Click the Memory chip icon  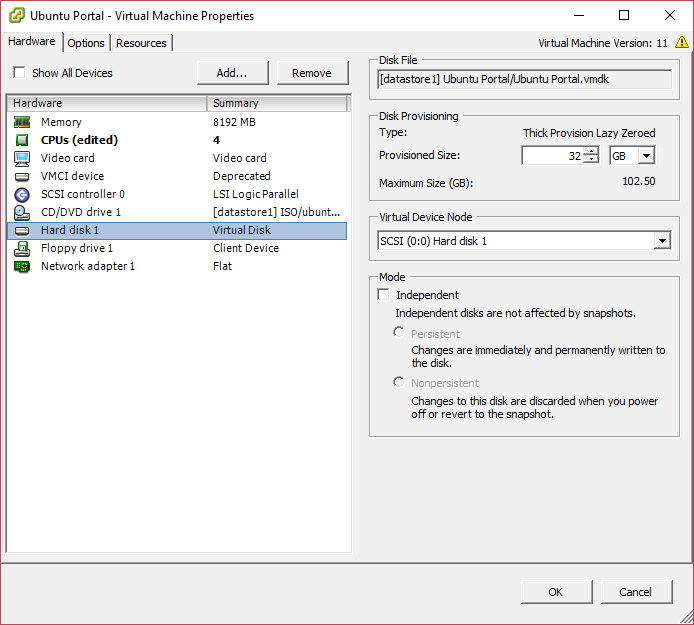pos(22,122)
